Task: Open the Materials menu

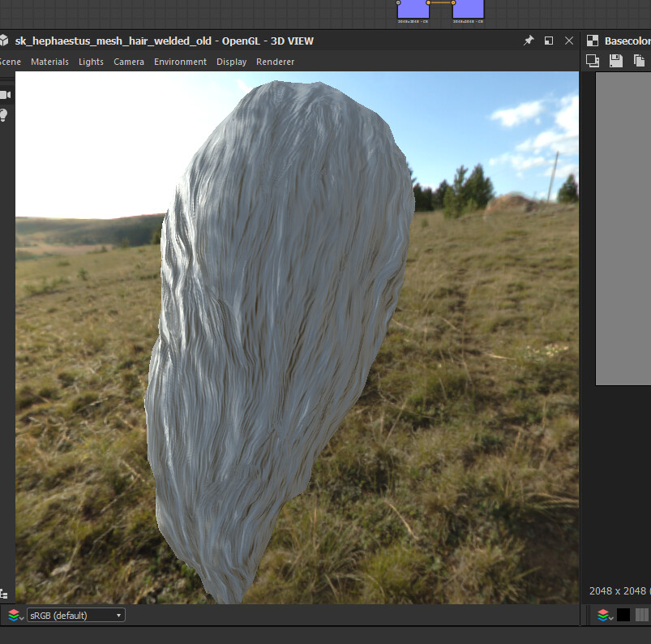Action: click(49, 62)
